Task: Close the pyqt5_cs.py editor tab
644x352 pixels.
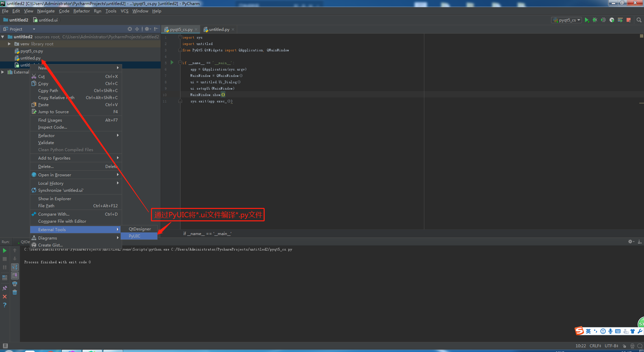Action: tap(196, 30)
